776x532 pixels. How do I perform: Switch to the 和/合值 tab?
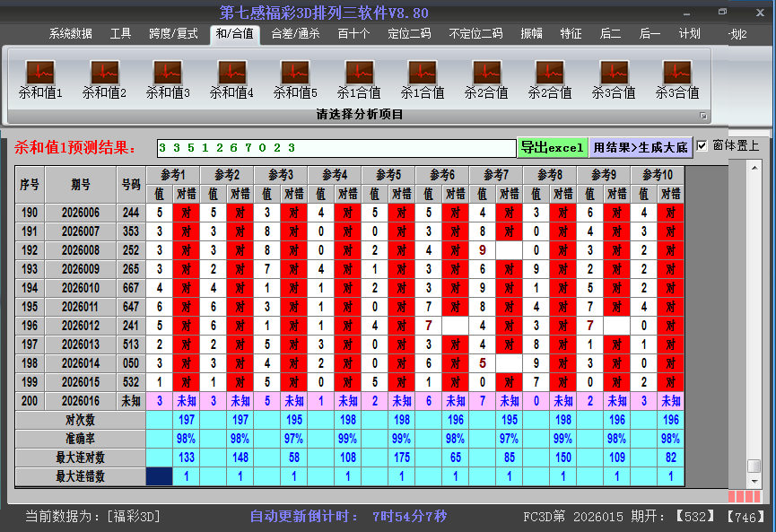point(234,34)
